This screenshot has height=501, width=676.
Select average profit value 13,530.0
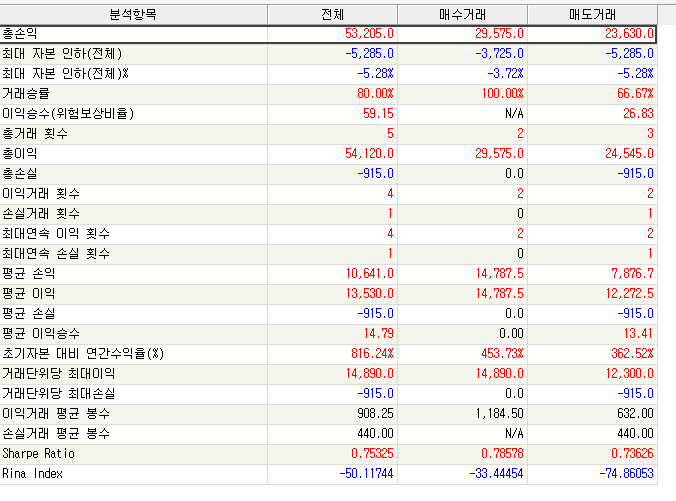[369, 294]
